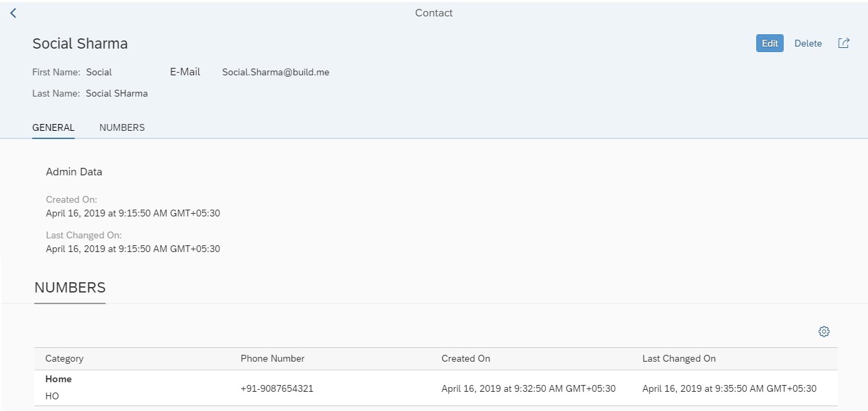This screenshot has width=868, height=411.
Task: Open table settings gear icon
Action: [x=824, y=332]
